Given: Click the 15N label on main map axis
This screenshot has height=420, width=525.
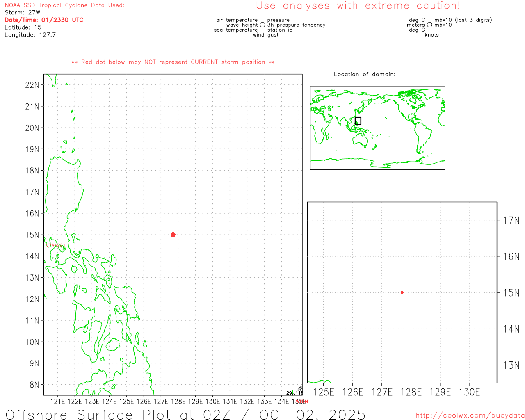Looking at the screenshot, I should point(32,235).
